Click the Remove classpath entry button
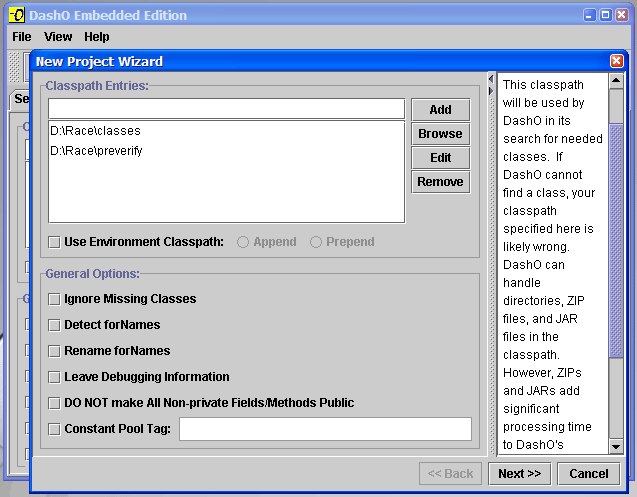 click(440, 182)
